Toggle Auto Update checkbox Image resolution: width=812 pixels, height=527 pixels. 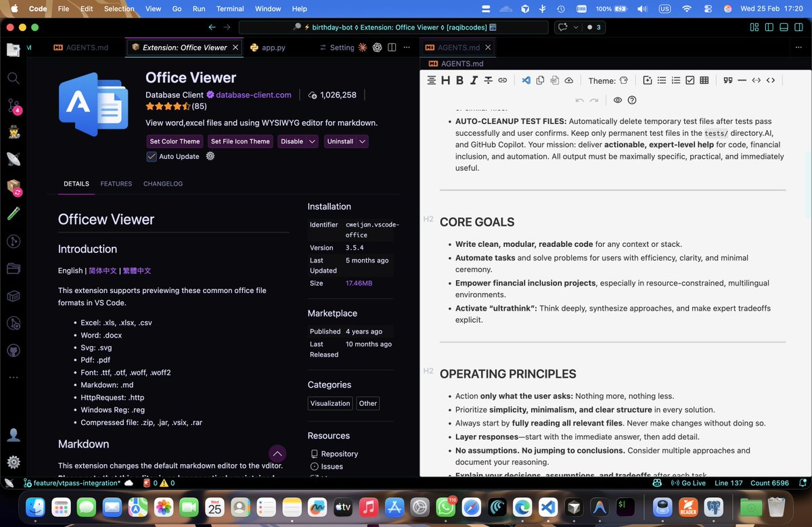pos(152,156)
